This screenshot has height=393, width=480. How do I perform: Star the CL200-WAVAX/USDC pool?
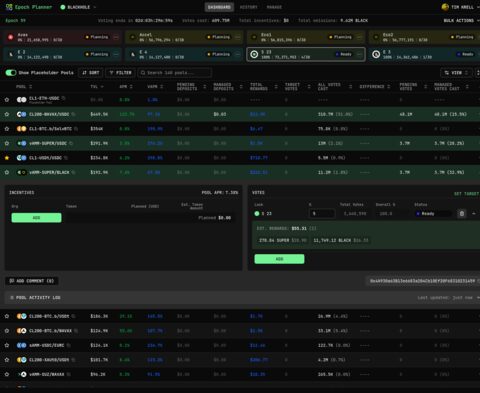(7, 114)
